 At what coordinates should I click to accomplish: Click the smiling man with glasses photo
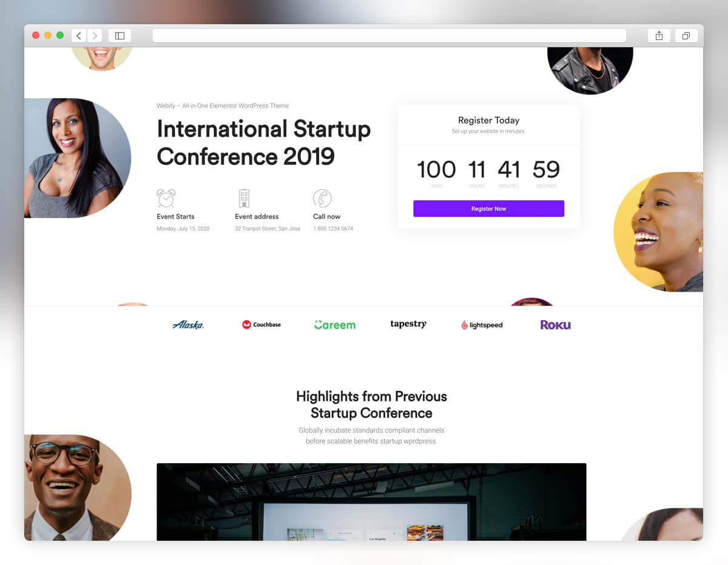coord(78,487)
